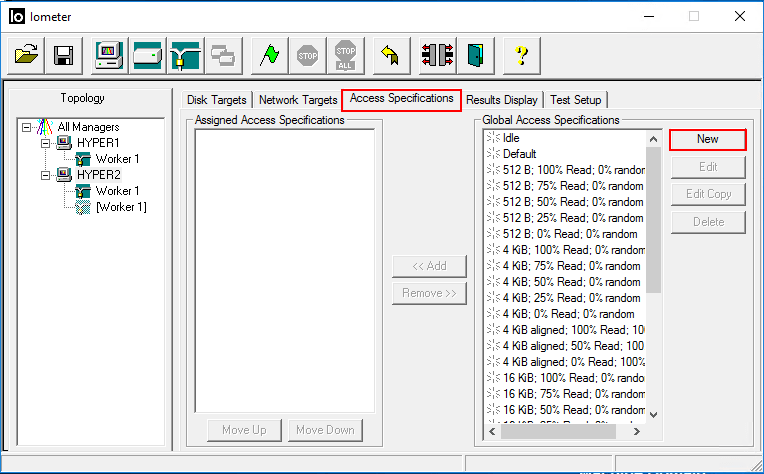
Task: Collapse the HYPER1 node
Action: click(45, 144)
